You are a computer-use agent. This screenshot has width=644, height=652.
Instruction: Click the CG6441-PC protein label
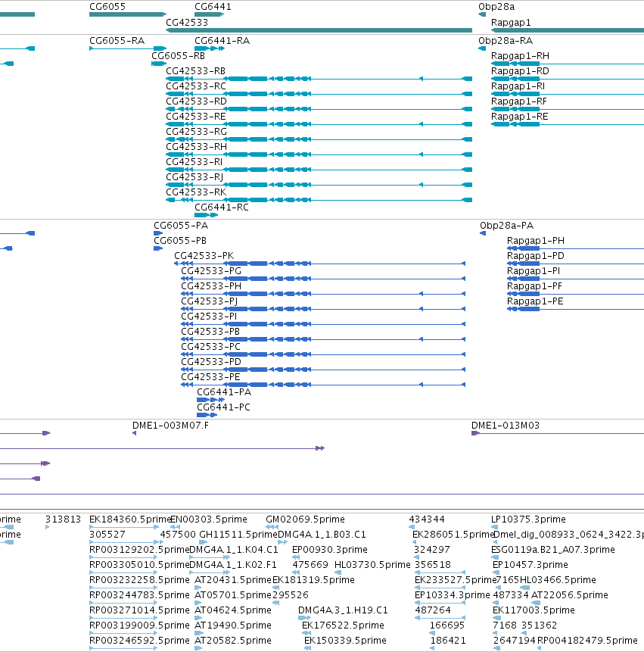click(x=223, y=407)
